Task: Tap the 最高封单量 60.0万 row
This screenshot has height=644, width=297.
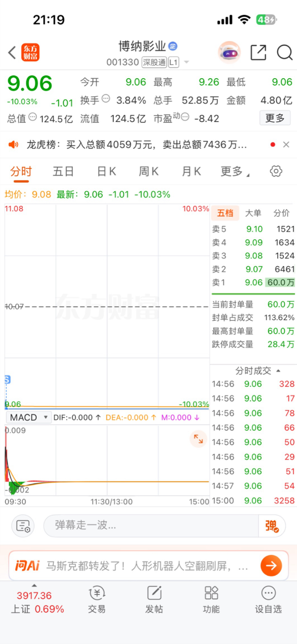Action: click(x=253, y=331)
